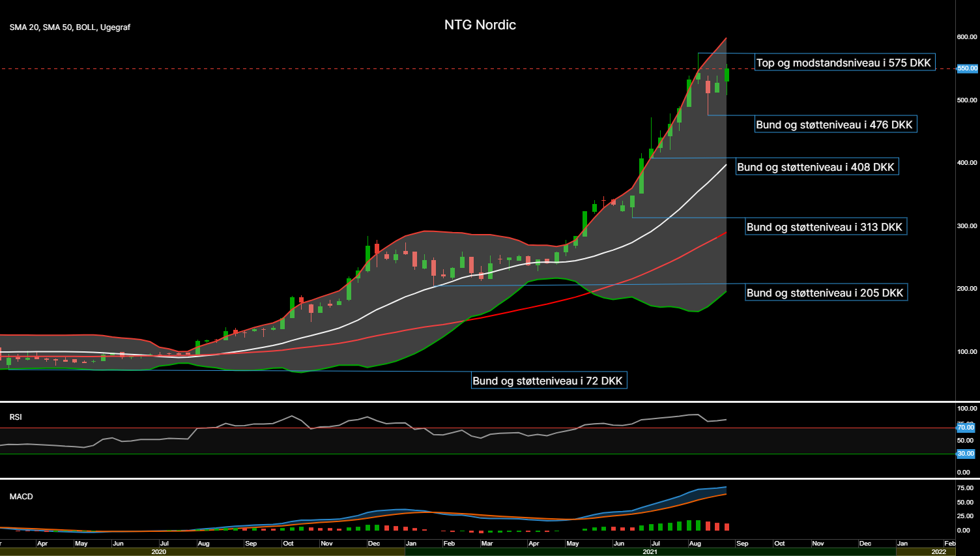Select 'Bund og støtteniveau i 313 DKK' label

(x=826, y=227)
